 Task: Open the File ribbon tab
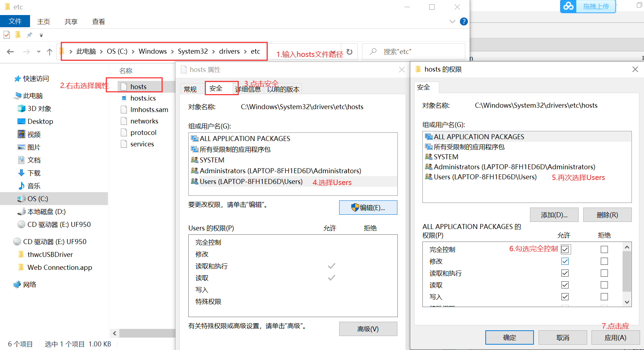(x=15, y=21)
